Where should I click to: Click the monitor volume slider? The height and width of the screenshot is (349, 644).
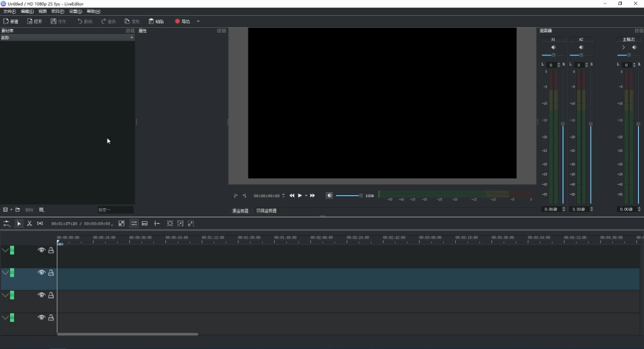[349, 196]
